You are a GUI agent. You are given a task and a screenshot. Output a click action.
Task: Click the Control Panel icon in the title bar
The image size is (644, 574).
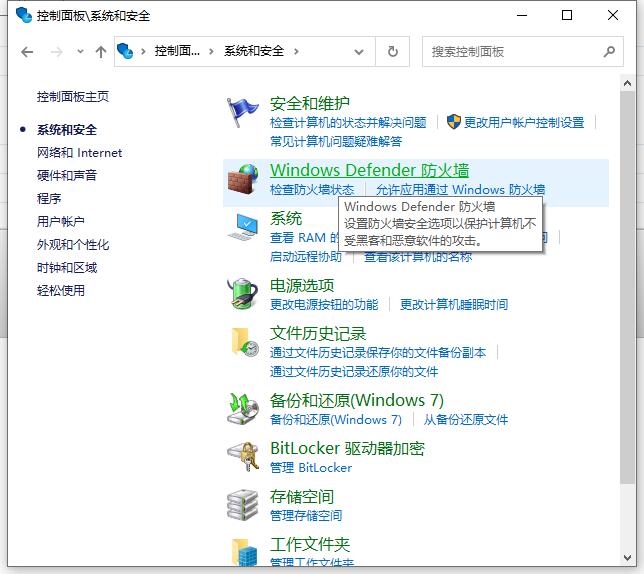point(24,16)
